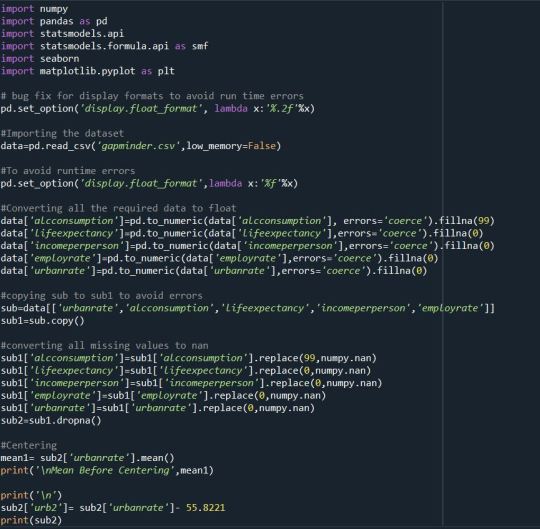The height and width of the screenshot is (529, 540).
Task: Click the '#Importing the dataset' comment
Action: tap(62, 133)
